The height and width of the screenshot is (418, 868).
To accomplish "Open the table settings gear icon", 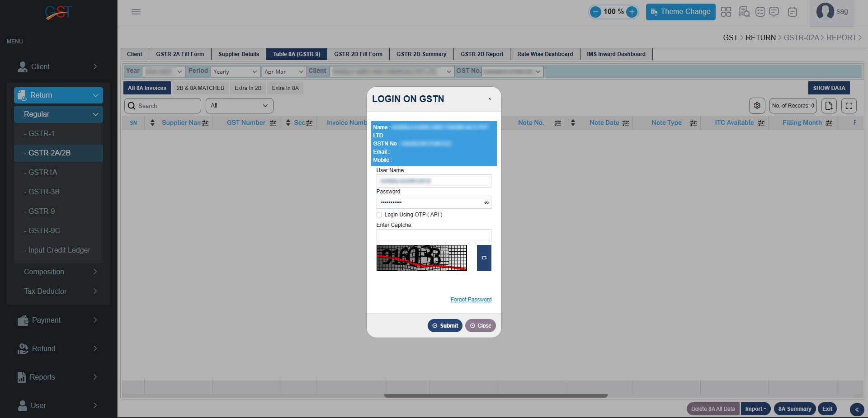I will [757, 106].
